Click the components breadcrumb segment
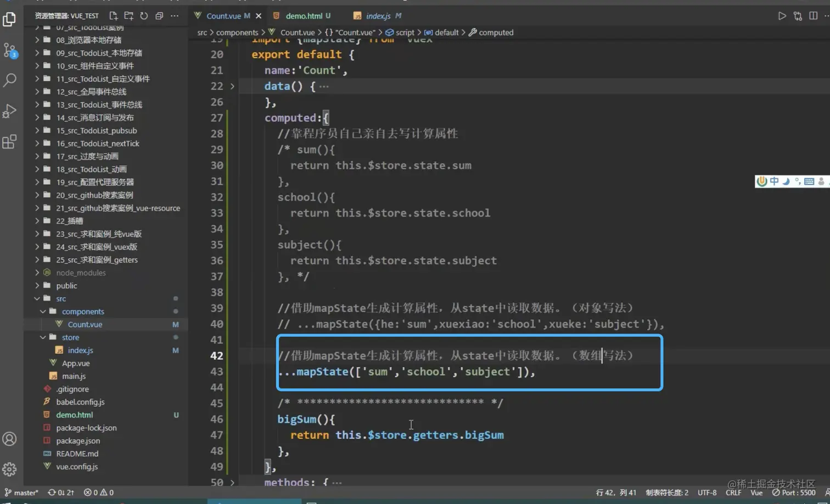 (x=237, y=32)
